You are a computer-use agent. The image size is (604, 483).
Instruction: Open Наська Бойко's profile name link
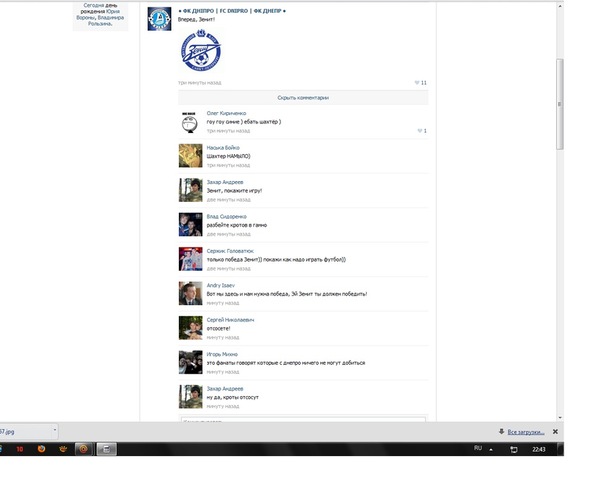point(223,147)
